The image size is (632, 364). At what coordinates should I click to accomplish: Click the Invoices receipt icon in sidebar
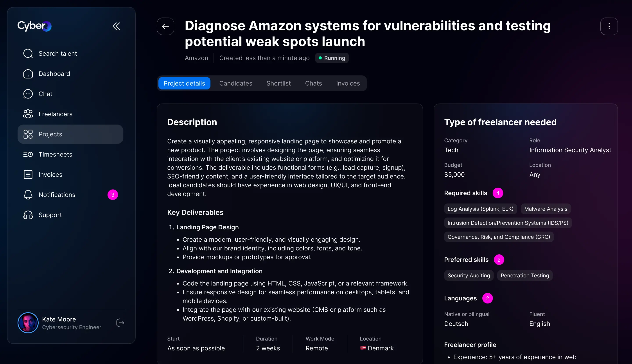(28, 175)
